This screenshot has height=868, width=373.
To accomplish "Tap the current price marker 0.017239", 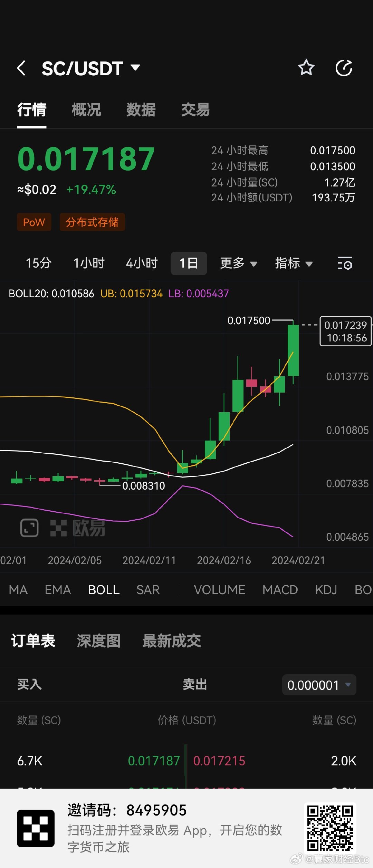I will coord(345,331).
